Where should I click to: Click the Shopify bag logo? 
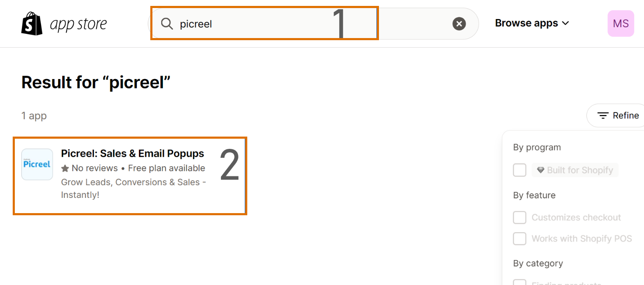tap(32, 24)
